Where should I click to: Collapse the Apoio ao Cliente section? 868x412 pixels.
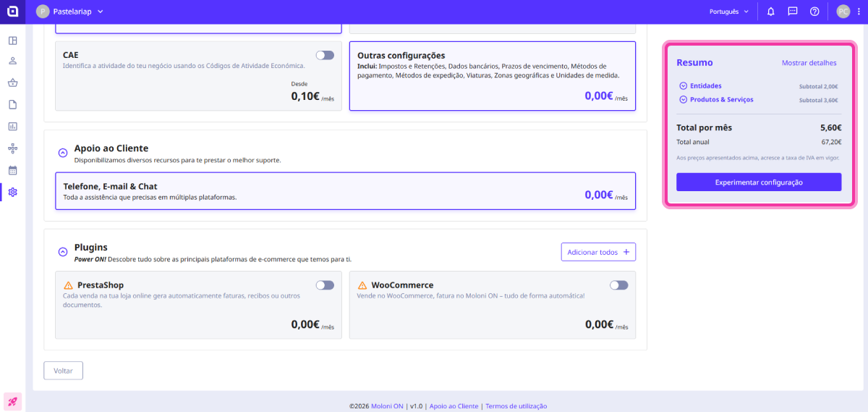(x=62, y=153)
